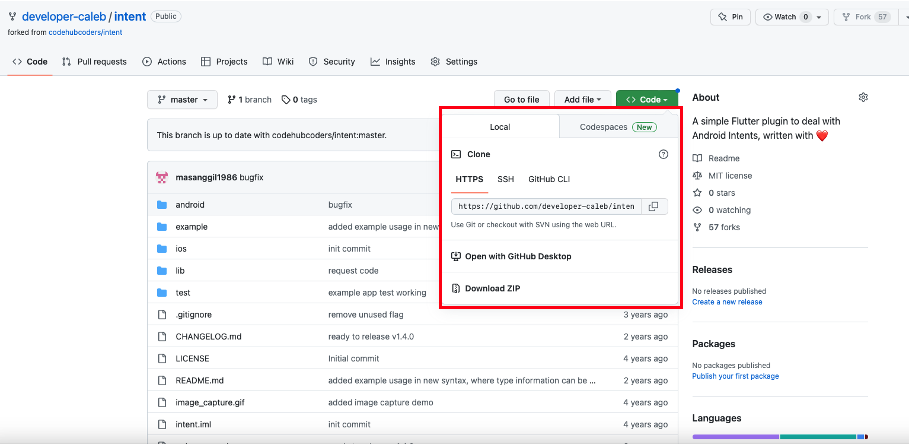Image resolution: width=909 pixels, height=444 pixels.
Task: Click the clone URL text field
Action: pos(546,206)
